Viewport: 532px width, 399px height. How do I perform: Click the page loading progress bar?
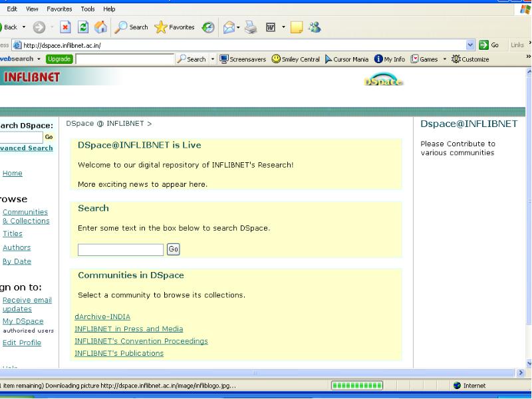[357, 386]
